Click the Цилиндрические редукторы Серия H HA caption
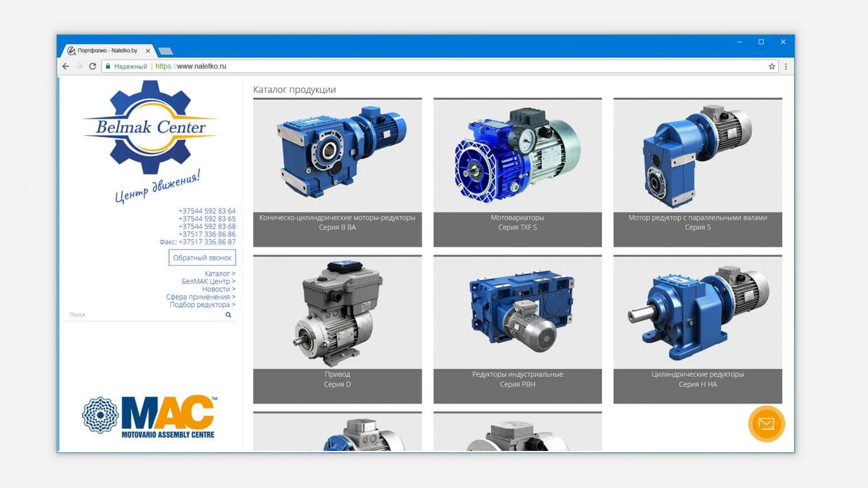The height and width of the screenshot is (488, 868). click(x=698, y=379)
